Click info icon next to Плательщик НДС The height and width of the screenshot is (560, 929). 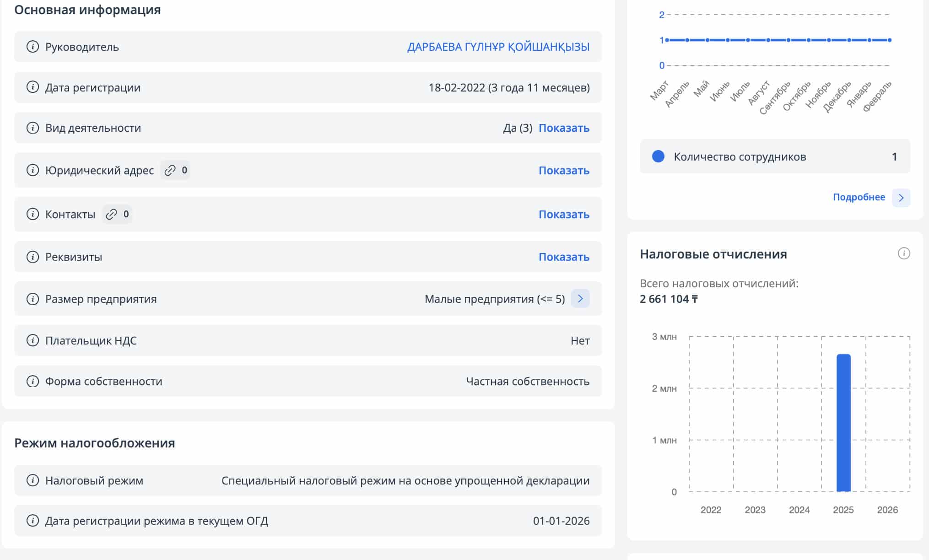point(32,340)
